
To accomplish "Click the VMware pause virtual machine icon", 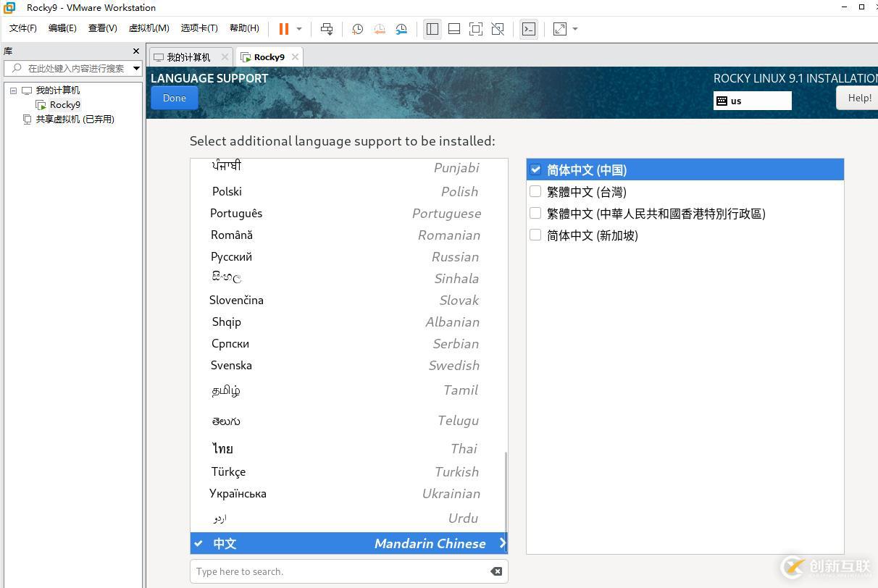I will (x=283, y=29).
